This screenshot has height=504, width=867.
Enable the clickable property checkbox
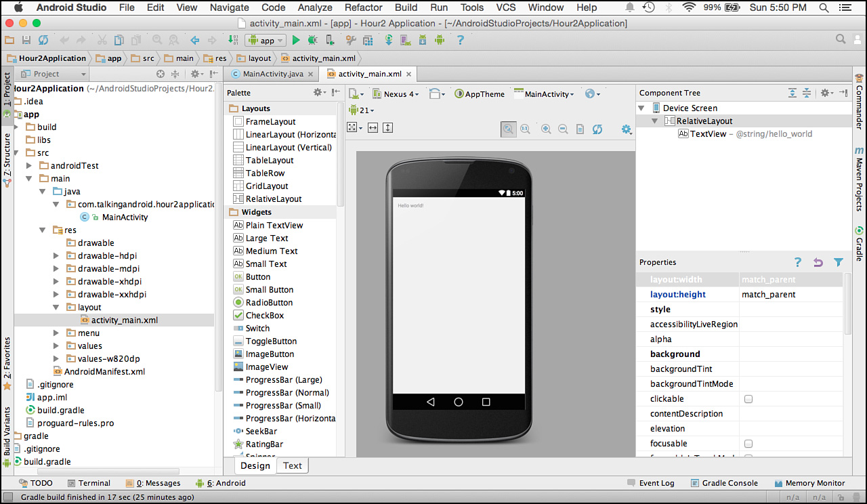point(748,399)
